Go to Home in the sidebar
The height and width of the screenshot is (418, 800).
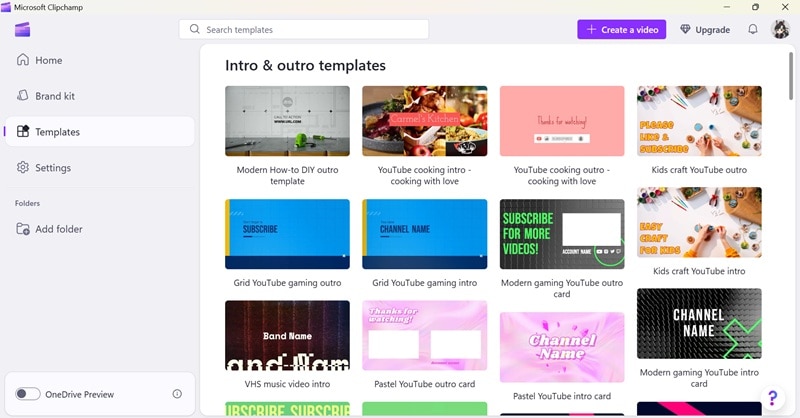tap(100, 60)
